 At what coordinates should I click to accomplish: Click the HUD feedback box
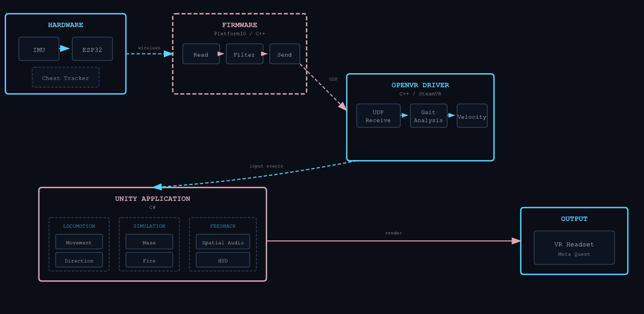tap(223, 260)
